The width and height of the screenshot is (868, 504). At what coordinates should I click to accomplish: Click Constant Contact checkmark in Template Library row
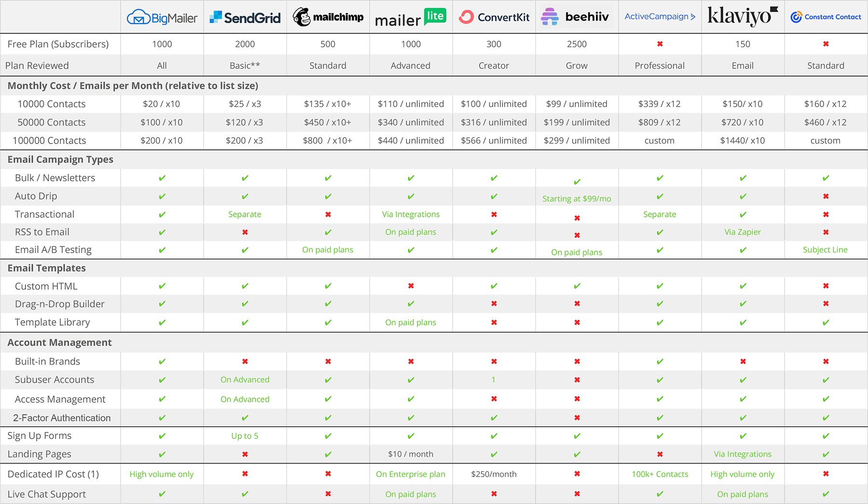826,322
